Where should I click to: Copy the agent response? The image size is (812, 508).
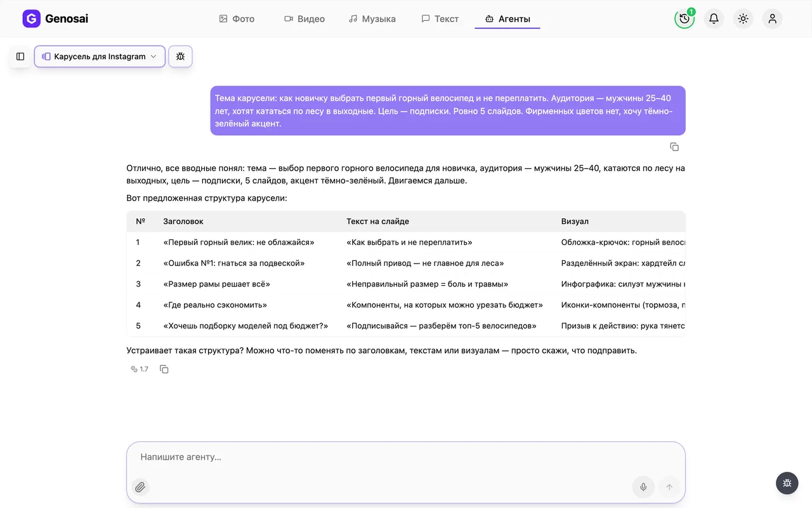click(164, 369)
